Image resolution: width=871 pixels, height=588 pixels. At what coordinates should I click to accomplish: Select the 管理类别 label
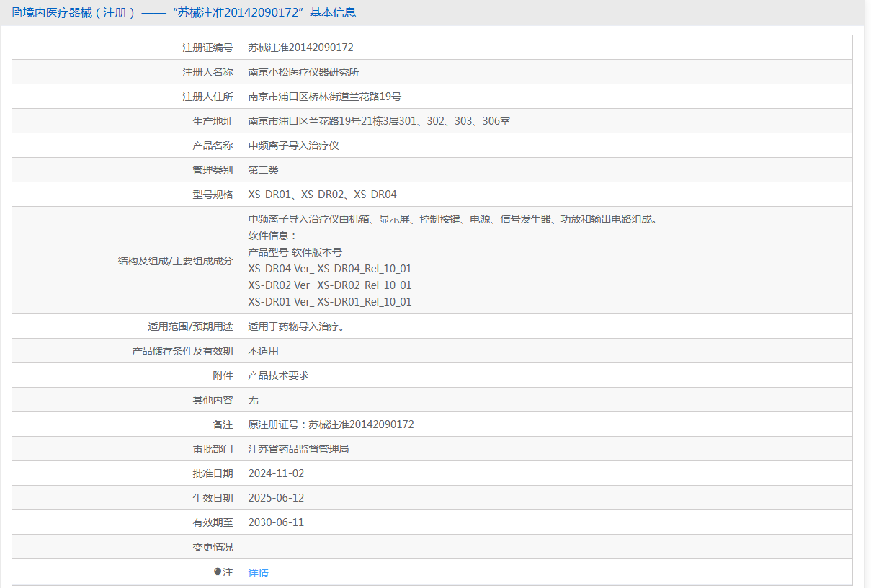(213, 170)
